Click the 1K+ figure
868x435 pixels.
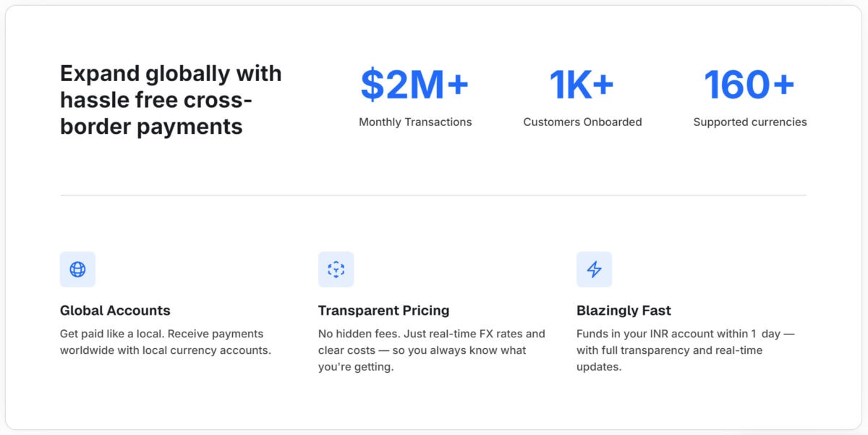[582, 85]
